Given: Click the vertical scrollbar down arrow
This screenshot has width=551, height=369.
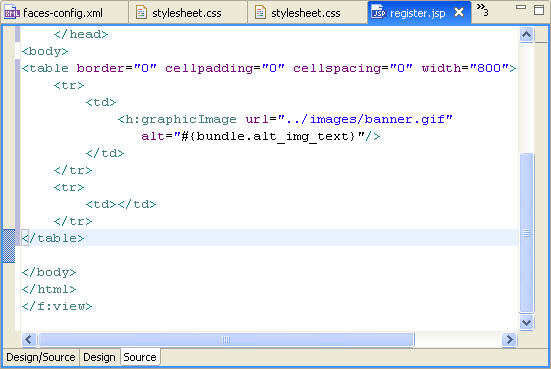Looking at the screenshot, I should point(526,322).
